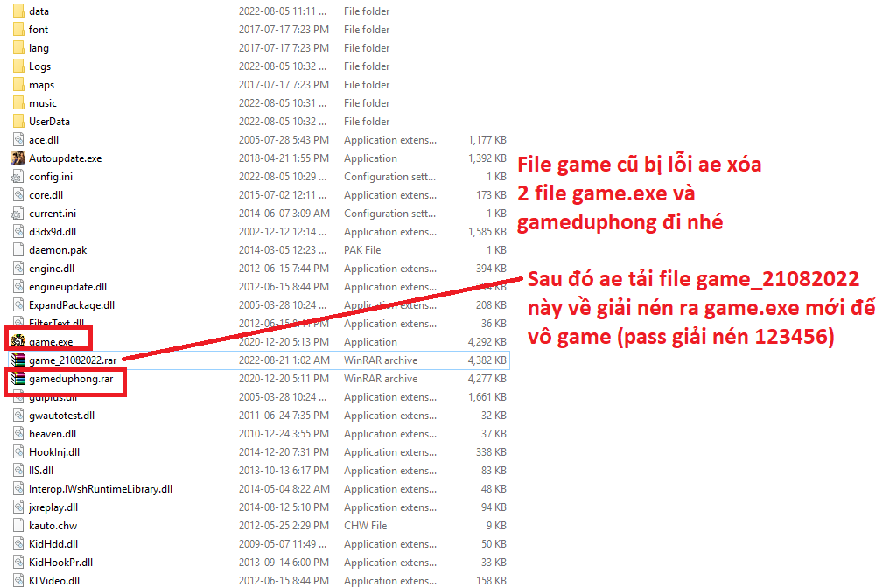Select the HookInj.dll file entry
This screenshot has width=890, height=588.
point(54,452)
